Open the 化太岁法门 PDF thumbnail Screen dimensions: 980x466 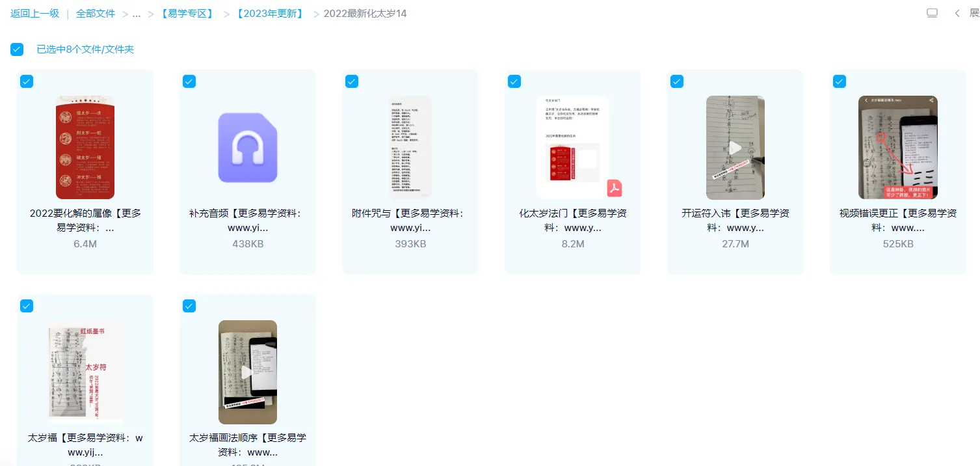pyautogui.click(x=573, y=148)
